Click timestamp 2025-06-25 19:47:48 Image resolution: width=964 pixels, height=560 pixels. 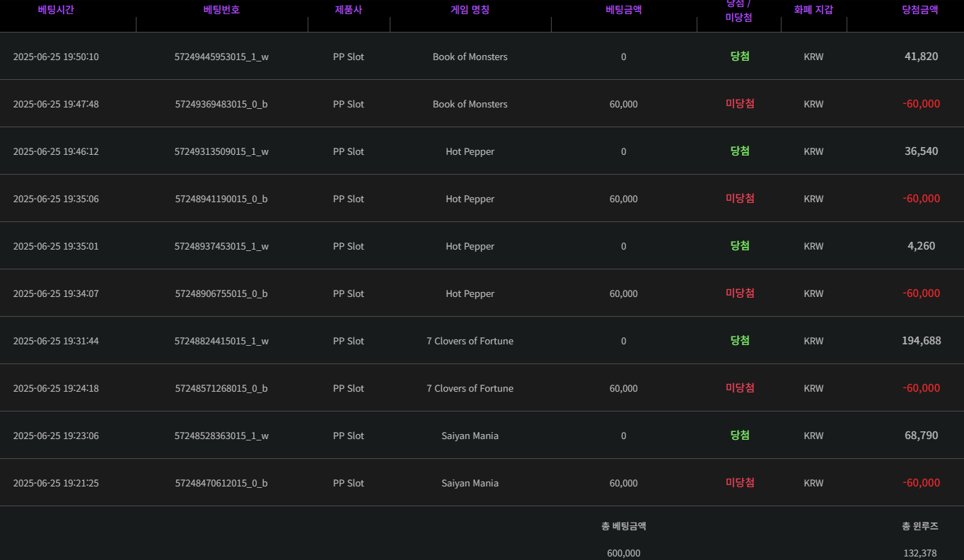pos(56,104)
